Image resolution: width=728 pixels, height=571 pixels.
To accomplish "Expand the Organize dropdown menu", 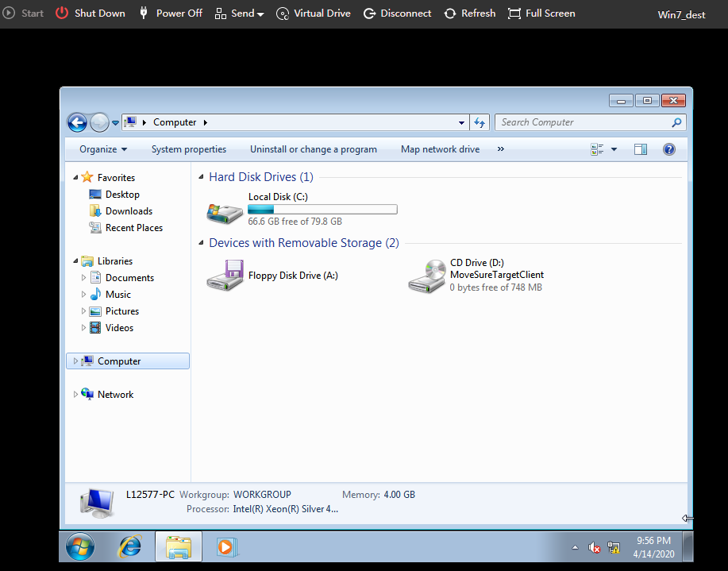I will (103, 149).
